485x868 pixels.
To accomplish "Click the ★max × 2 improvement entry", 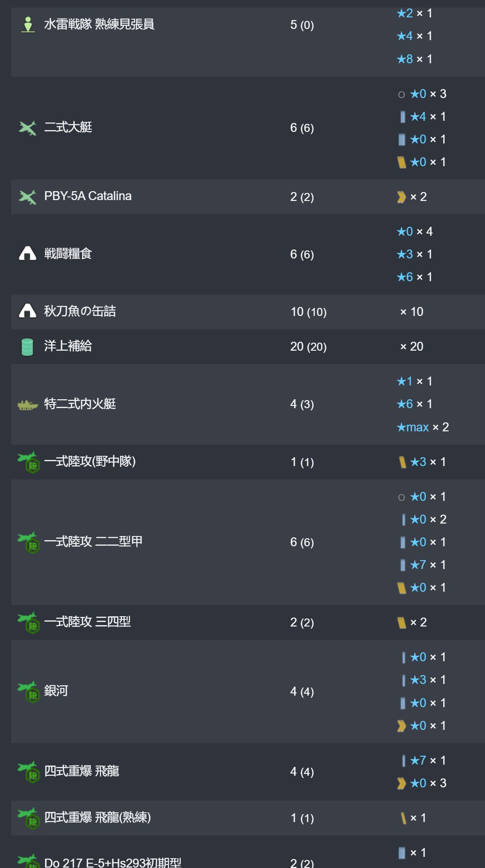I will pos(423,427).
